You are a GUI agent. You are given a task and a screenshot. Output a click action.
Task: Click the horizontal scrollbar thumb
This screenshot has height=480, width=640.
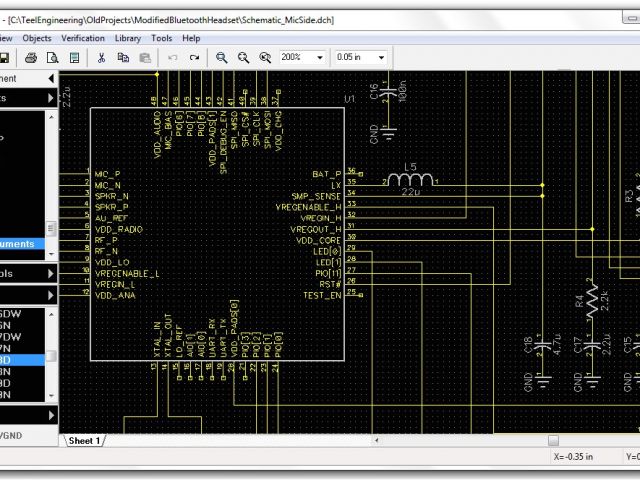(553, 441)
